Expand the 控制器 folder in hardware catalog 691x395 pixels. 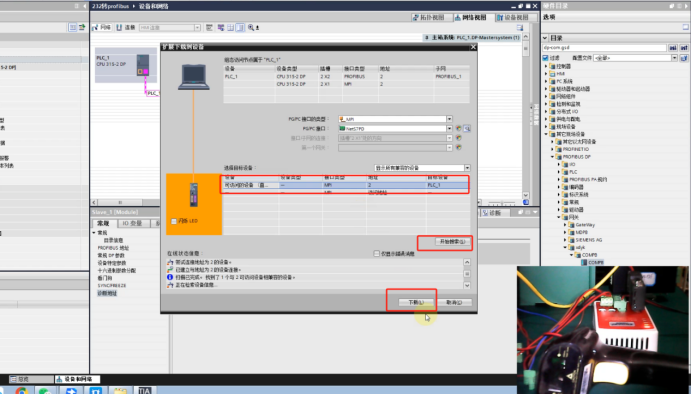point(546,66)
